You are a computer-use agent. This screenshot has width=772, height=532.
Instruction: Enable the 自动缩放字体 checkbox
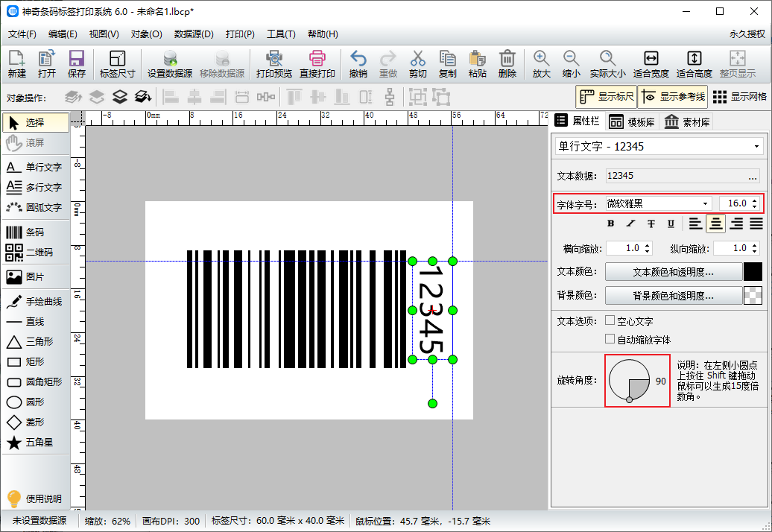(610, 339)
